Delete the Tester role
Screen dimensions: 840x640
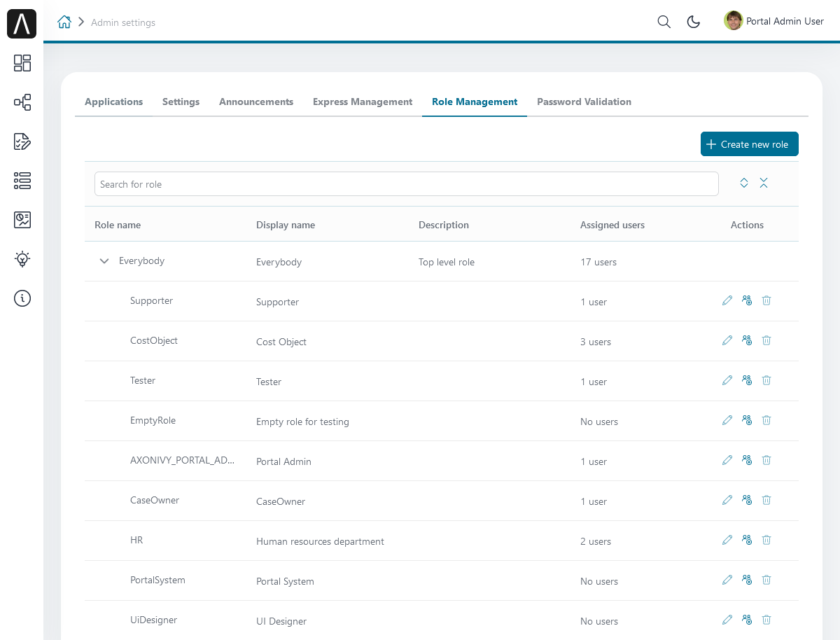click(766, 380)
